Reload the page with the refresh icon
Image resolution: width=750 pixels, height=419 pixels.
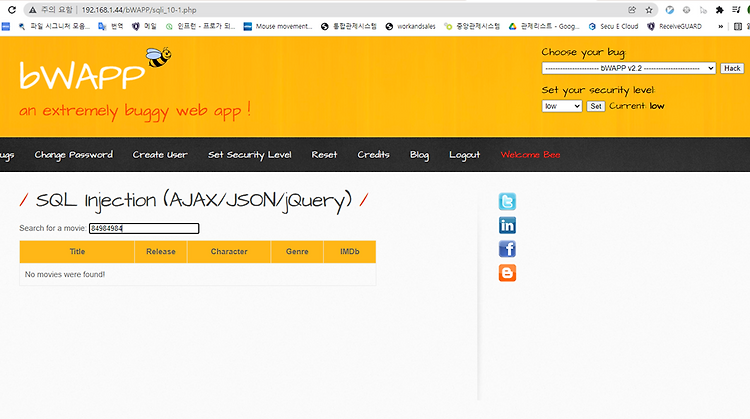[x=12, y=10]
